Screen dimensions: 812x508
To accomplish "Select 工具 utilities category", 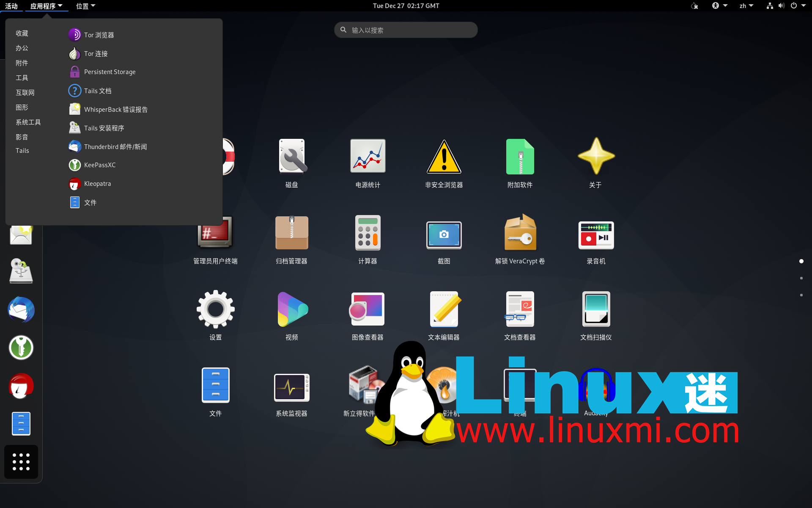I will click(x=22, y=77).
